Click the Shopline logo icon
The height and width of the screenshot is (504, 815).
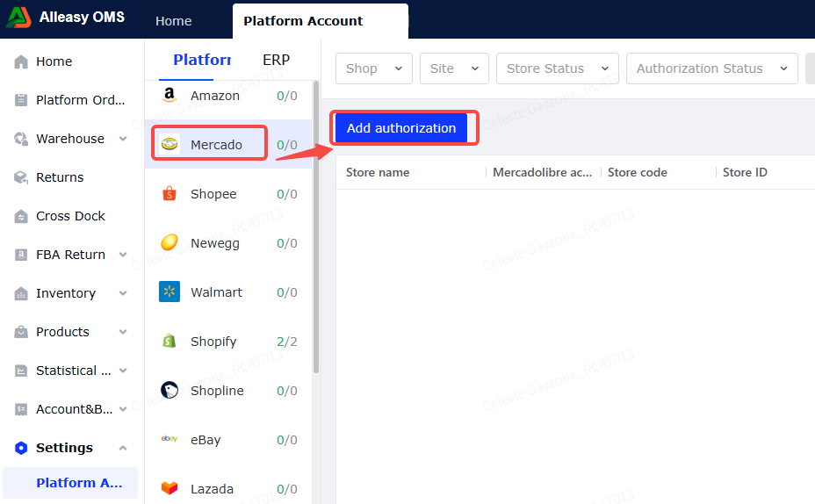tap(169, 390)
